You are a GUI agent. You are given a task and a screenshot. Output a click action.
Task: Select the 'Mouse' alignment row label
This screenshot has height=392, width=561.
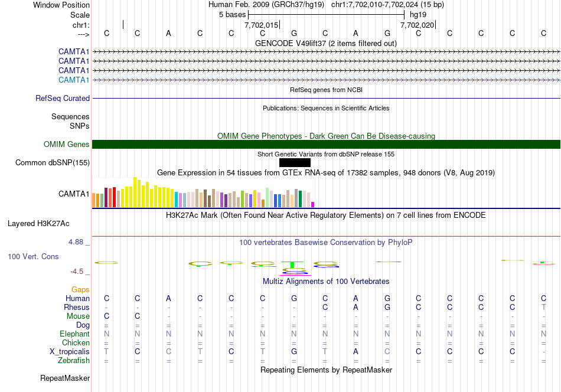[x=78, y=316]
